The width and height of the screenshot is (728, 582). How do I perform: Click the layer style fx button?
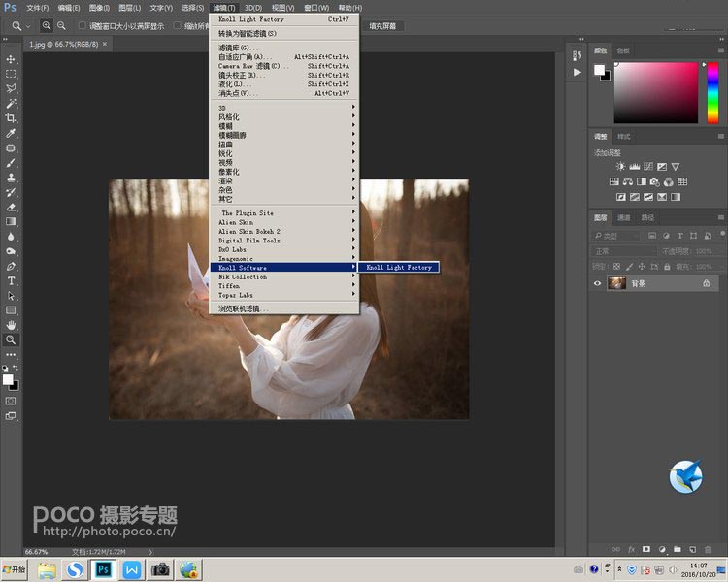tap(631, 550)
